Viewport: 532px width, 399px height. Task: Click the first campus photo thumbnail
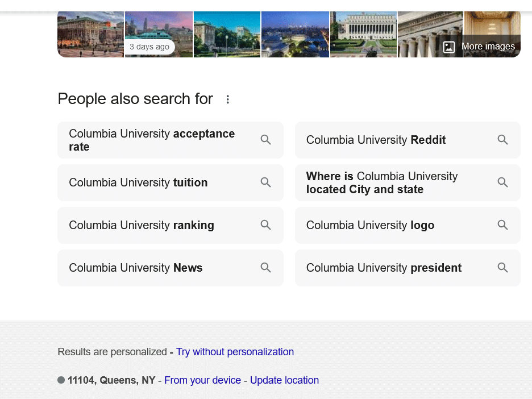tap(90, 34)
